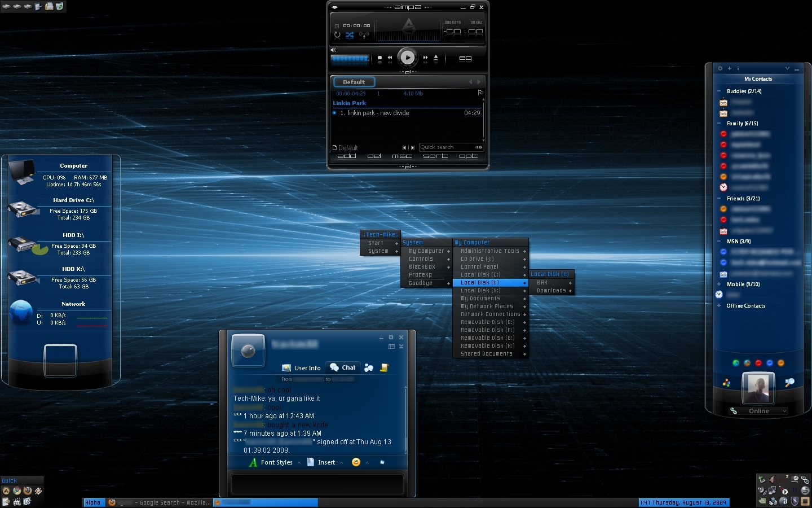Click the del playlist button
The width and height of the screenshot is (812, 508).
(x=374, y=156)
